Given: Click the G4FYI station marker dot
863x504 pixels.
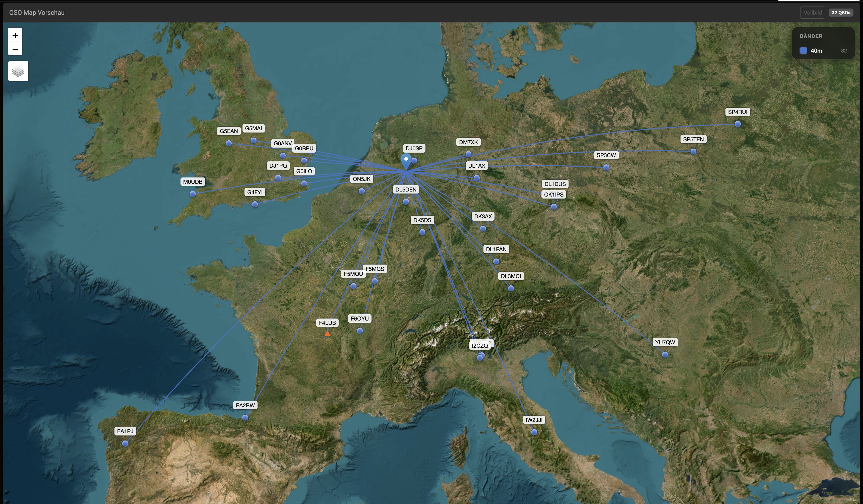Looking at the screenshot, I should coord(255,204).
